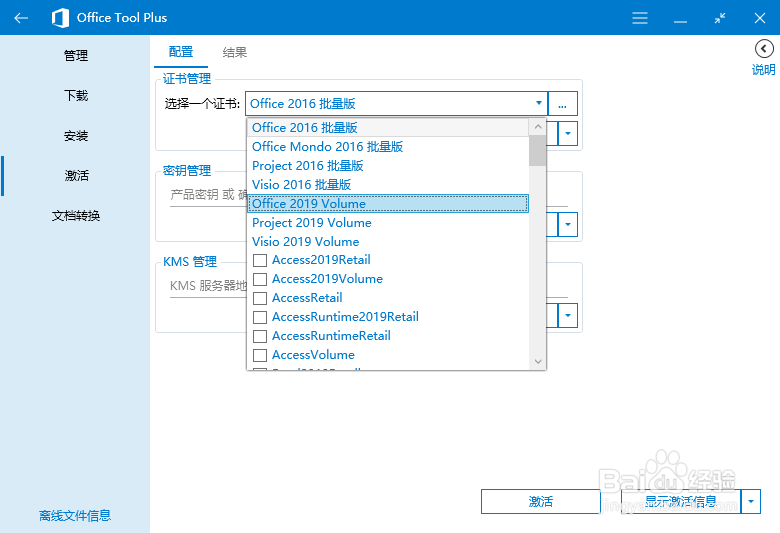Choose Visio 2016 批量版
The height and width of the screenshot is (533, 780).
point(388,185)
